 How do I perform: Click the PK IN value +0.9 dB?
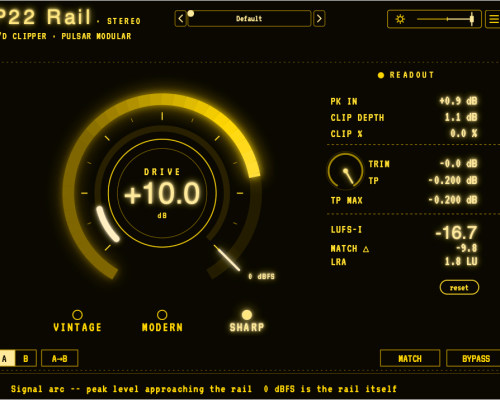click(458, 101)
